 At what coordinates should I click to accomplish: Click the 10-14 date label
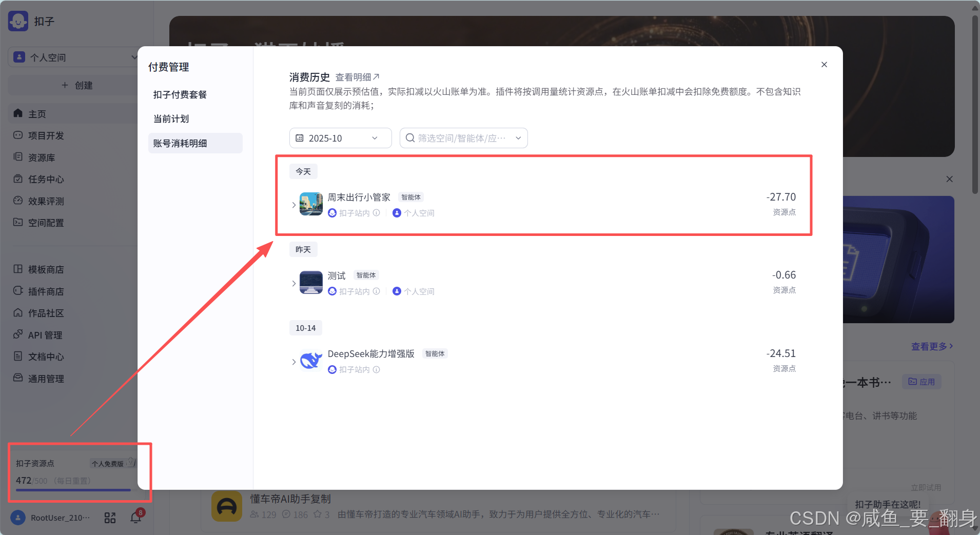(306, 328)
